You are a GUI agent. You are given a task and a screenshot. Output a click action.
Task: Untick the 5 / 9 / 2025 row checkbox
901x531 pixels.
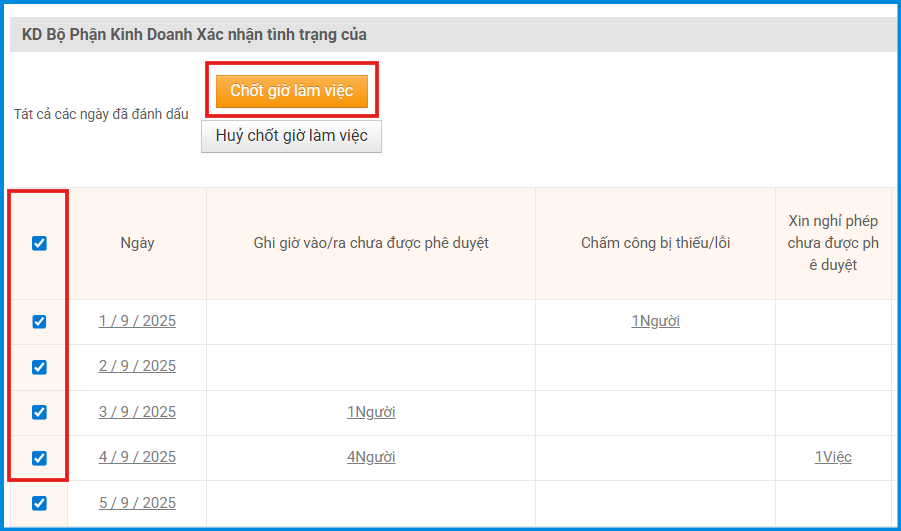[39, 503]
